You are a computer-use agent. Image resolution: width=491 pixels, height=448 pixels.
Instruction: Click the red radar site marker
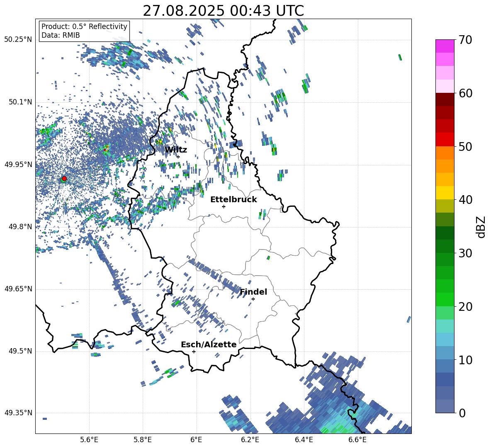pyautogui.click(x=64, y=178)
